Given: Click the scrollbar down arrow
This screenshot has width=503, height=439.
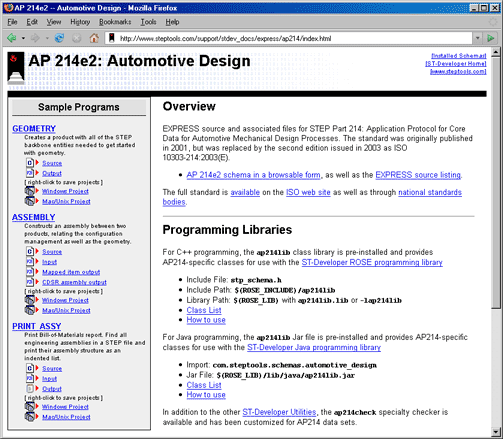Looking at the screenshot, I should coord(495,432).
